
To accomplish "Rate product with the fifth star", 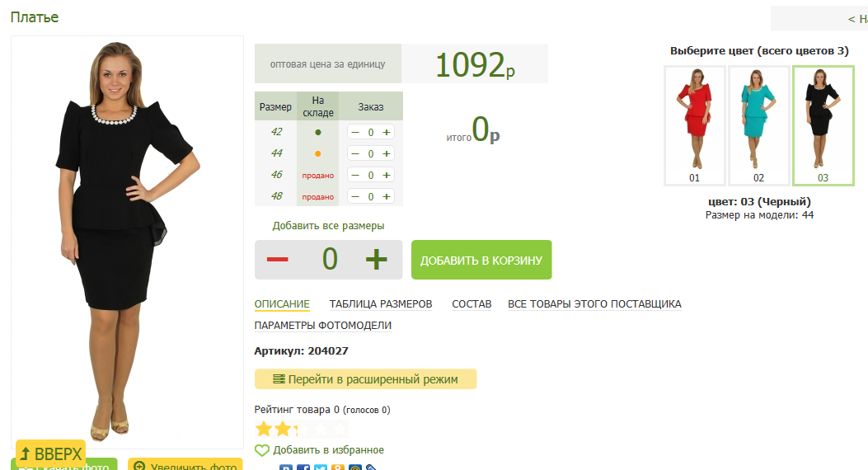I will [x=340, y=429].
